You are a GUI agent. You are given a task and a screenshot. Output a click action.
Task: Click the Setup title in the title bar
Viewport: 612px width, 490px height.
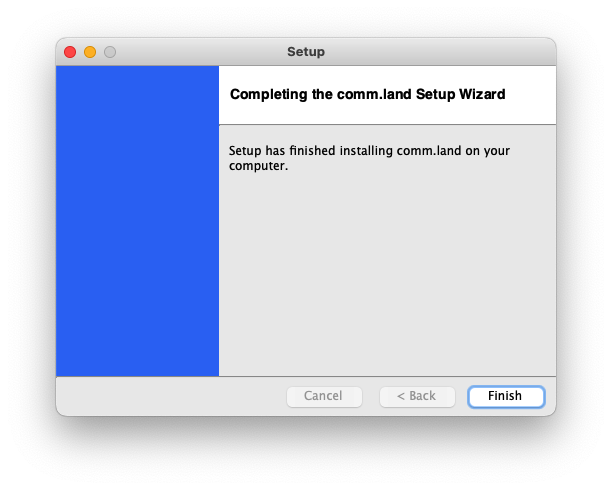[306, 52]
